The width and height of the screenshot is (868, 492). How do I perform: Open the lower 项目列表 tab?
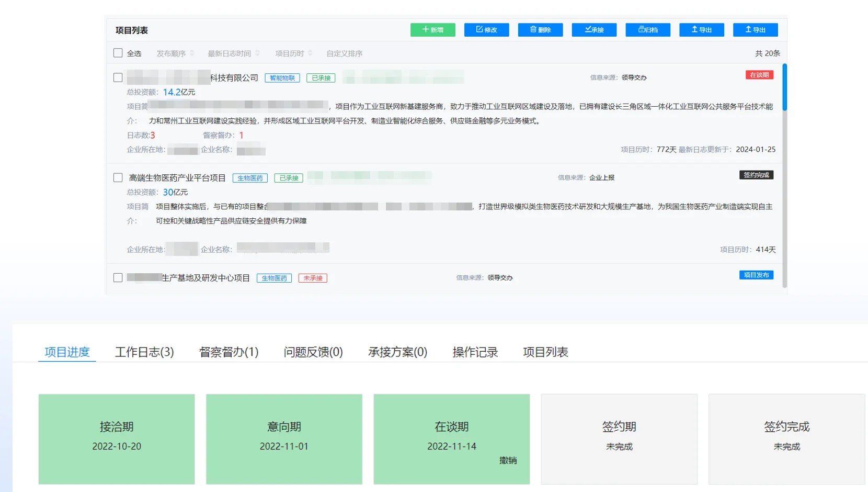coord(545,352)
